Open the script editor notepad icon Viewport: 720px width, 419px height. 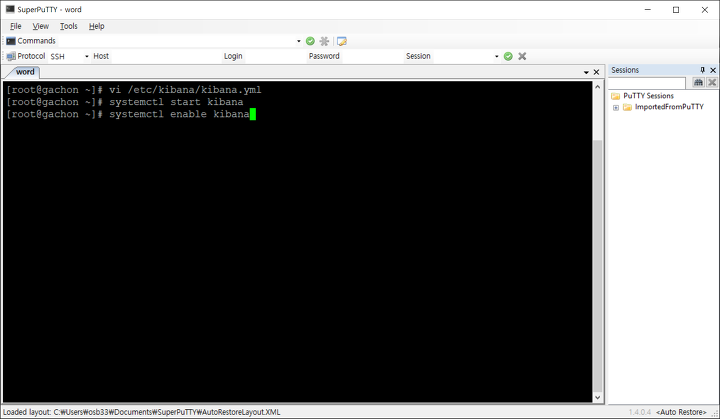coord(342,41)
